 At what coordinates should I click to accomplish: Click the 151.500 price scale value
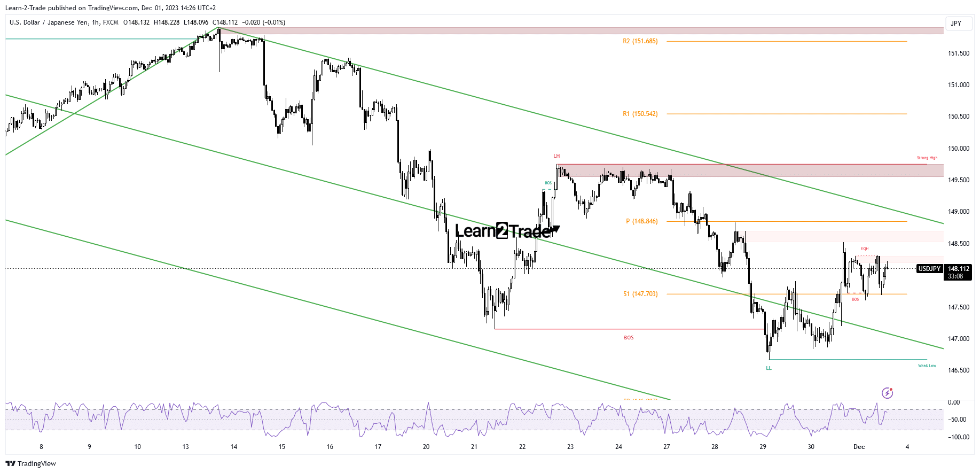(x=959, y=53)
